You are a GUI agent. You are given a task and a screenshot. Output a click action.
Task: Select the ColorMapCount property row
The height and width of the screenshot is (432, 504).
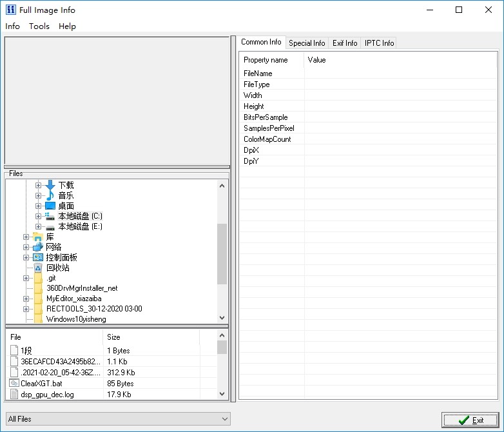[x=369, y=139]
